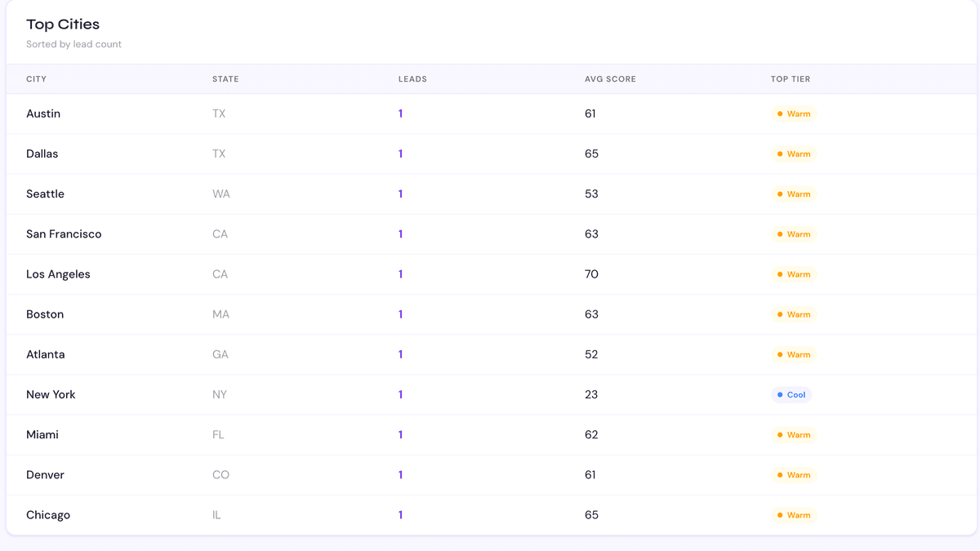Sort by the CITY column header
Viewport: 980px width, 551px height.
[38, 79]
